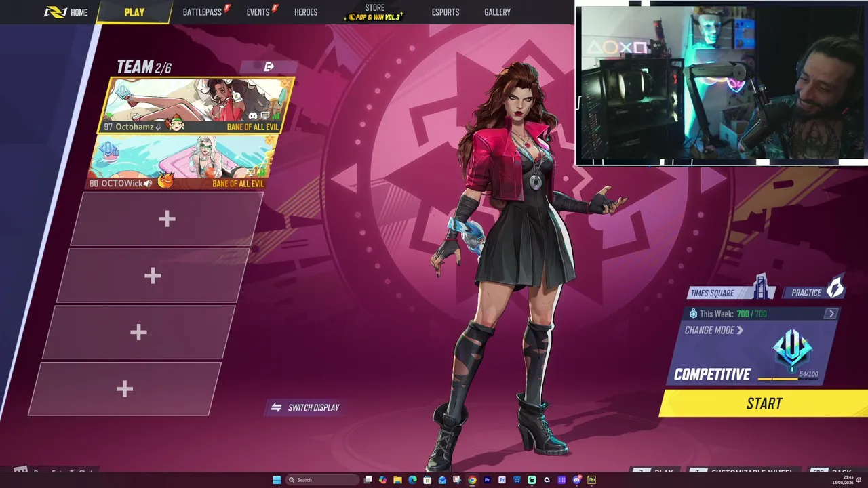Open Google Chrome from taskbar
The width and height of the screenshot is (868, 488).
click(x=472, y=480)
